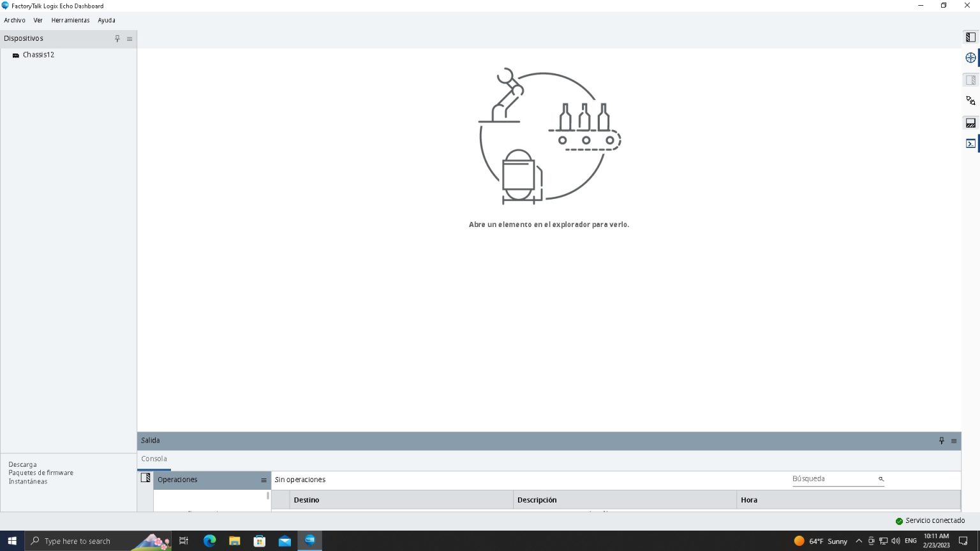Click the connections icon on the right sidebar

click(970, 100)
